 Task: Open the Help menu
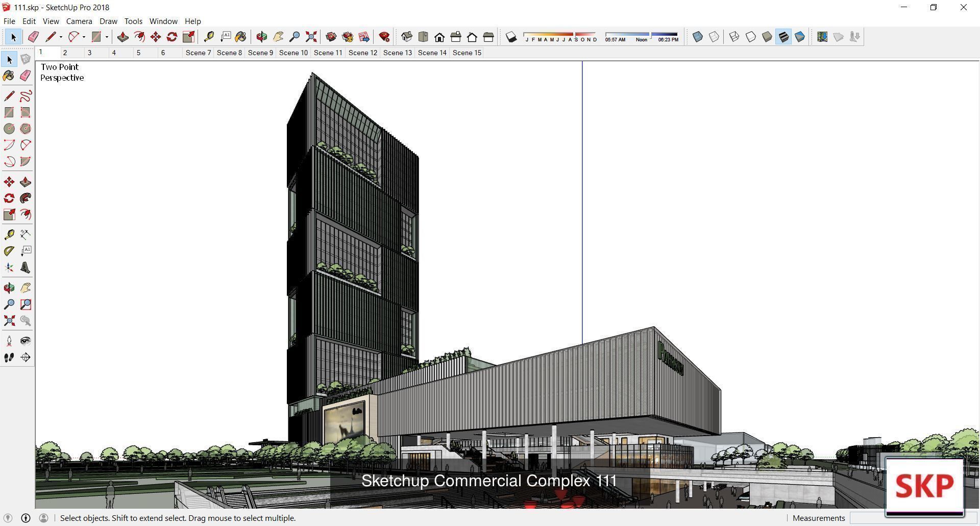(193, 21)
